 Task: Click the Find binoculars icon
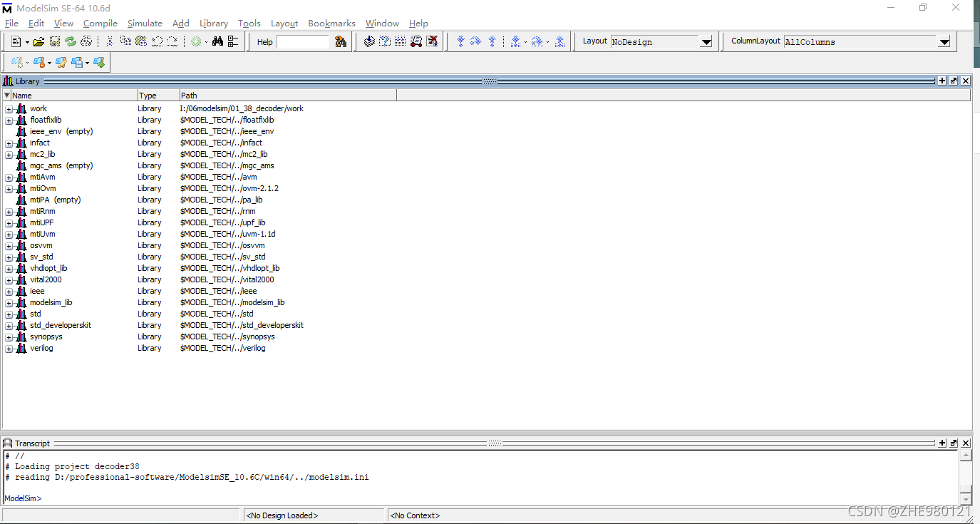pyautogui.click(x=218, y=42)
